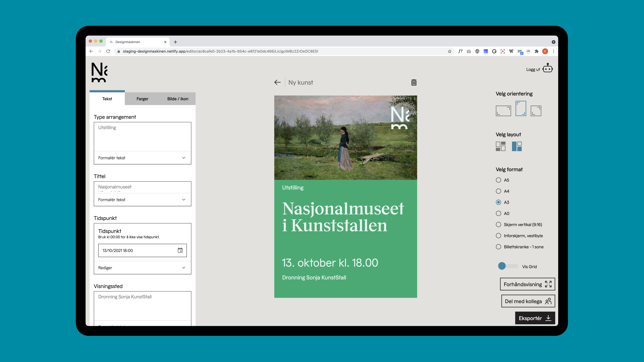Click the Ny kunst design title
Viewport: 644px width, 362px height.
(301, 82)
